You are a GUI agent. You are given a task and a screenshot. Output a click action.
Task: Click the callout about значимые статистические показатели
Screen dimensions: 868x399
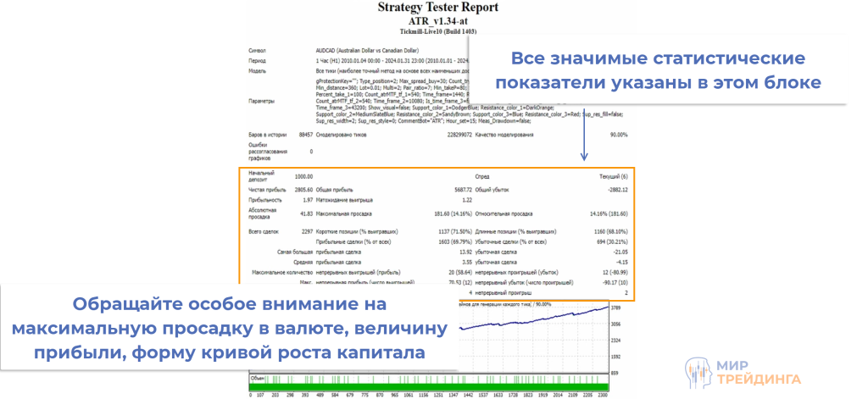pos(657,70)
